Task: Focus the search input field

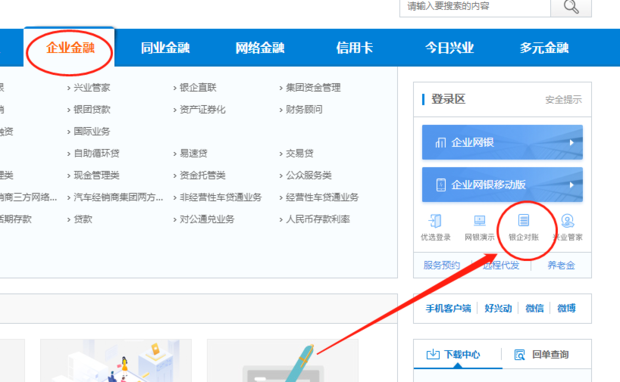Action: point(475,7)
